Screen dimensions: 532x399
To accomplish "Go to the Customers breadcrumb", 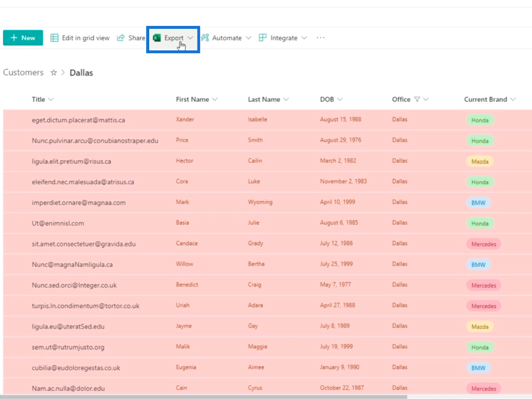I will pyautogui.click(x=23, y=73).
